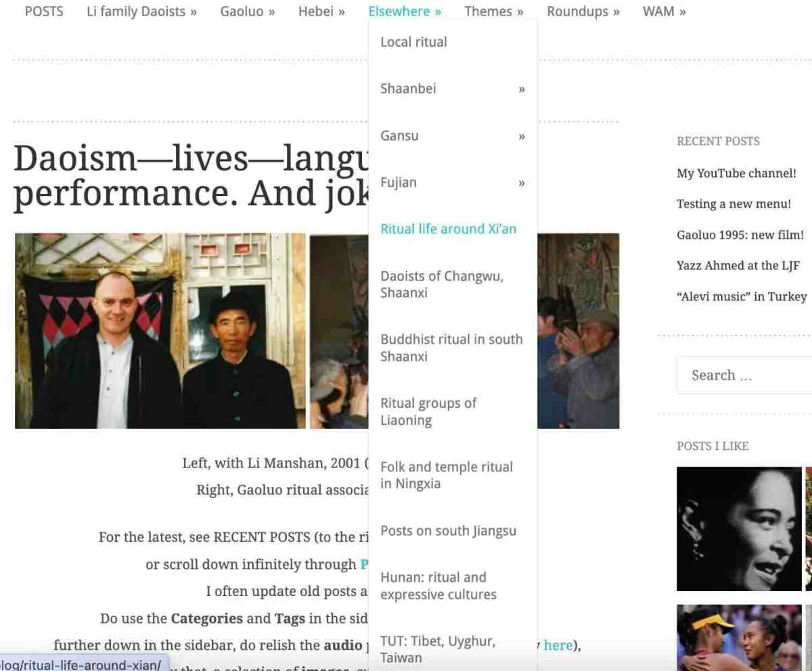Expand the Gansu submenu arrow

click(x=522, y=136)
